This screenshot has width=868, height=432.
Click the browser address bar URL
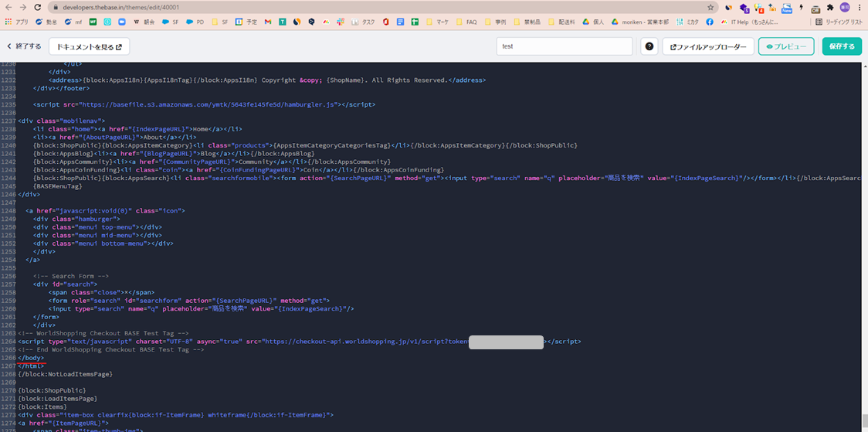120,8
